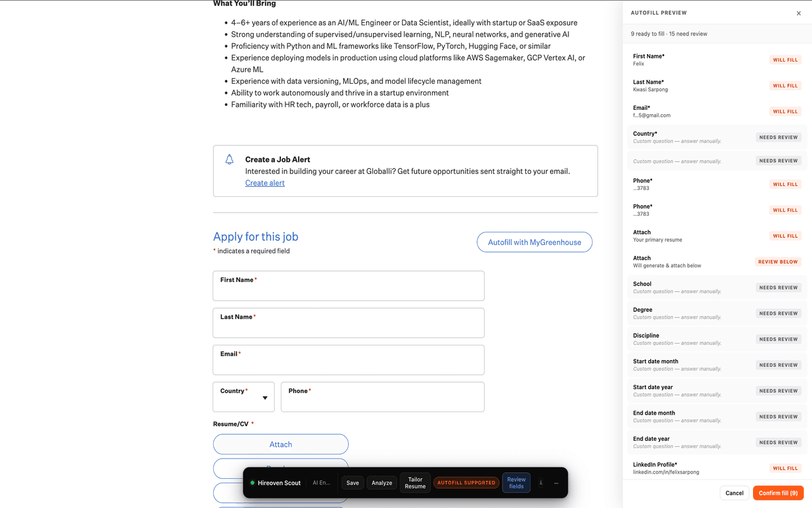
Task: Click the First Name Felix row
Action: point(717,60)
